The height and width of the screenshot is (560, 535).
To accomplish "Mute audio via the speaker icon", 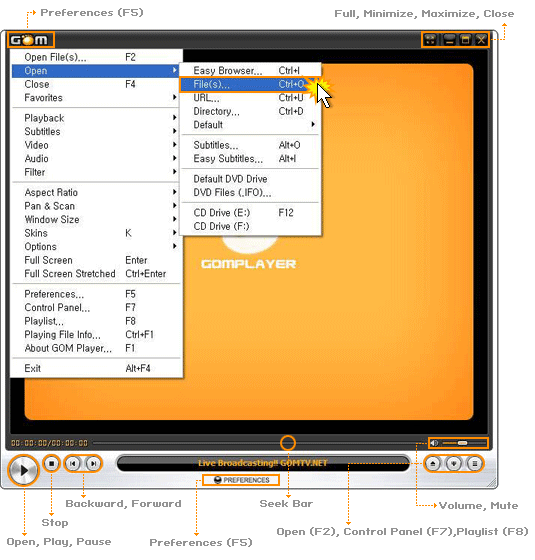I will (434, 443).
